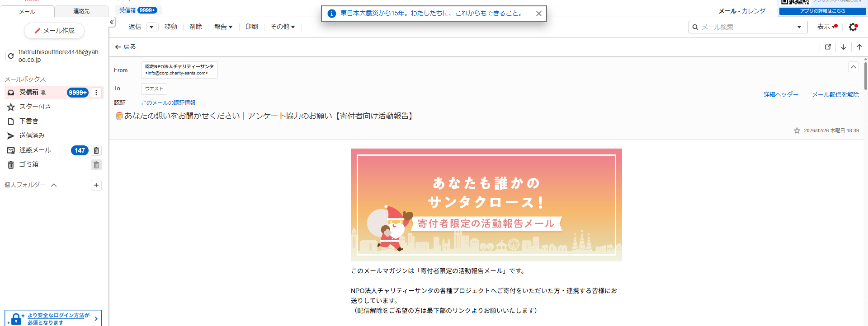Click メール配信を解除 unsubscribe link
The width and height of the screenshot is (868, 326).
coord(835,94)
